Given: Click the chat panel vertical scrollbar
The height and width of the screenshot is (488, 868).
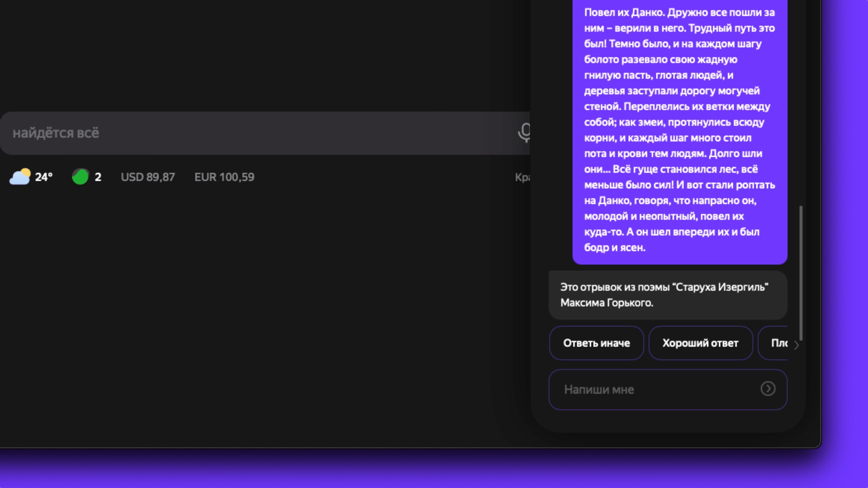Looking at the screenshot, I should [801, 273].
